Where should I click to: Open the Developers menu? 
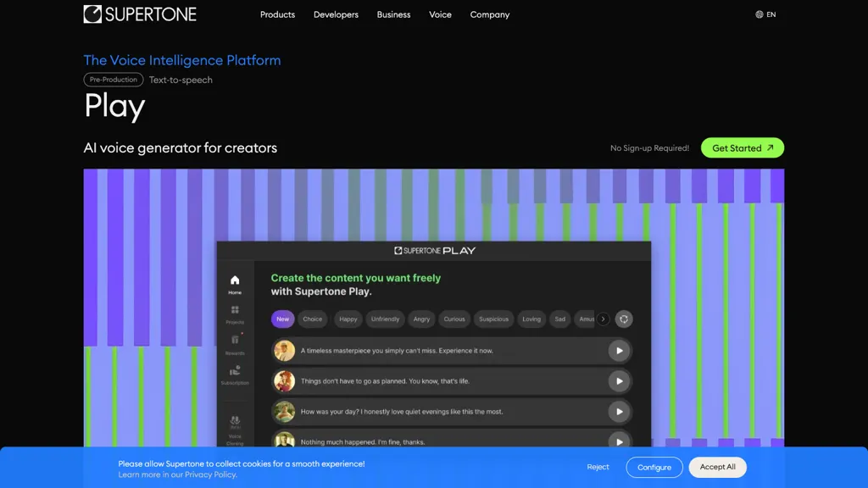(x=336, y=14)
